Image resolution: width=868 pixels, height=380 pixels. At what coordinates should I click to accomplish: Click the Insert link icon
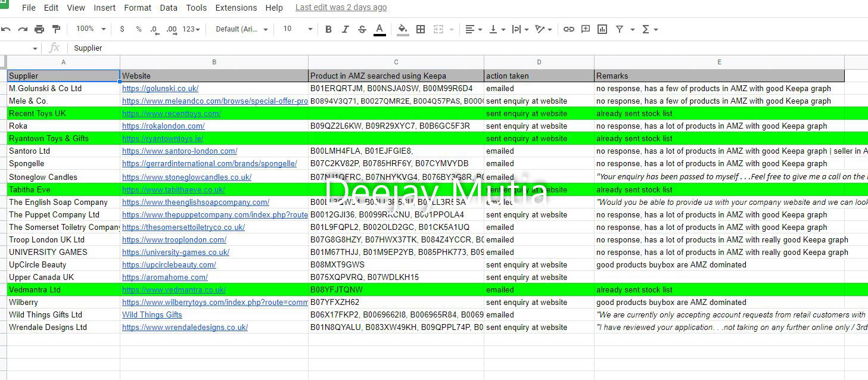pos(569,29)
